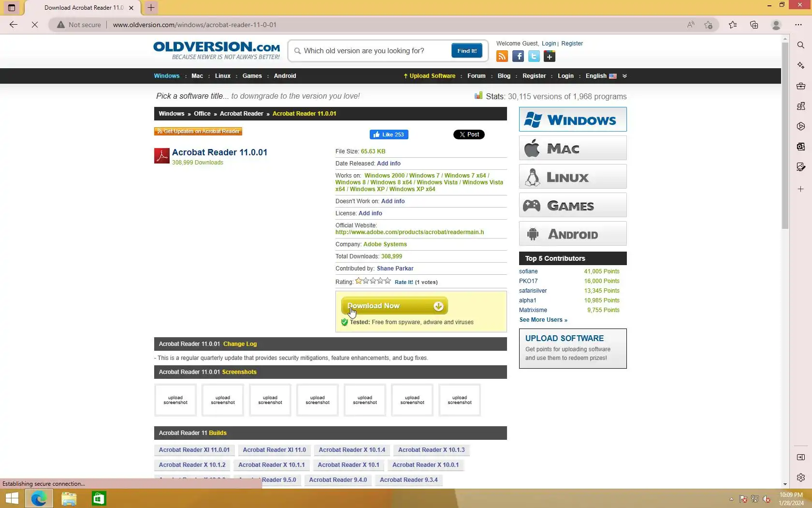
Task: Open Edge sidebar image creator icon
Action: pyautogui.click(x=801, y=167)
